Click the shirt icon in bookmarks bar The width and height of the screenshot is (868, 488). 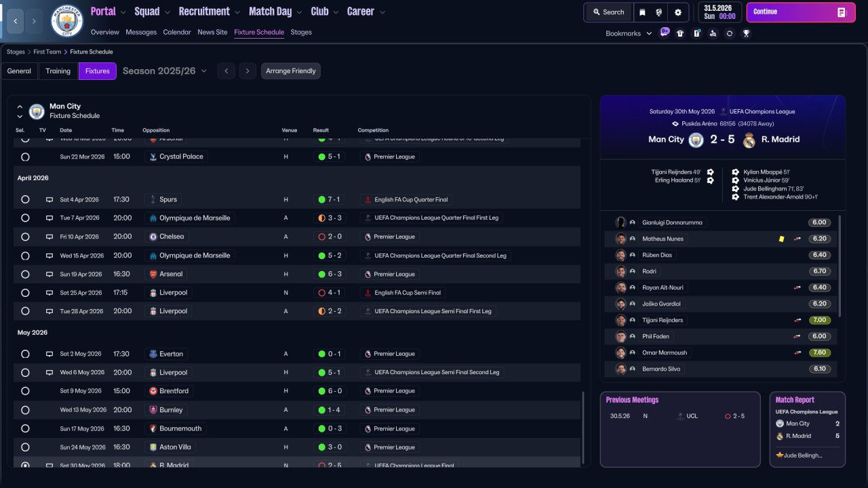[680, 33]
